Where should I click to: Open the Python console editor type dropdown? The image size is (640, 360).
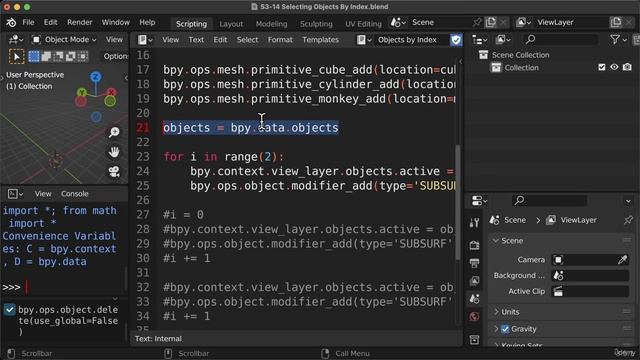(16, 193)
